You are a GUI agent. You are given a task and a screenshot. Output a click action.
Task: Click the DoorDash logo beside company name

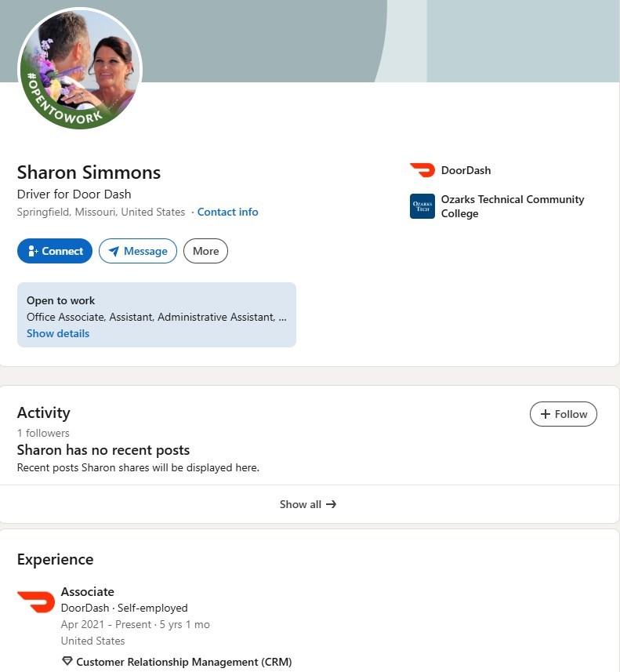(x=422, y=170)
